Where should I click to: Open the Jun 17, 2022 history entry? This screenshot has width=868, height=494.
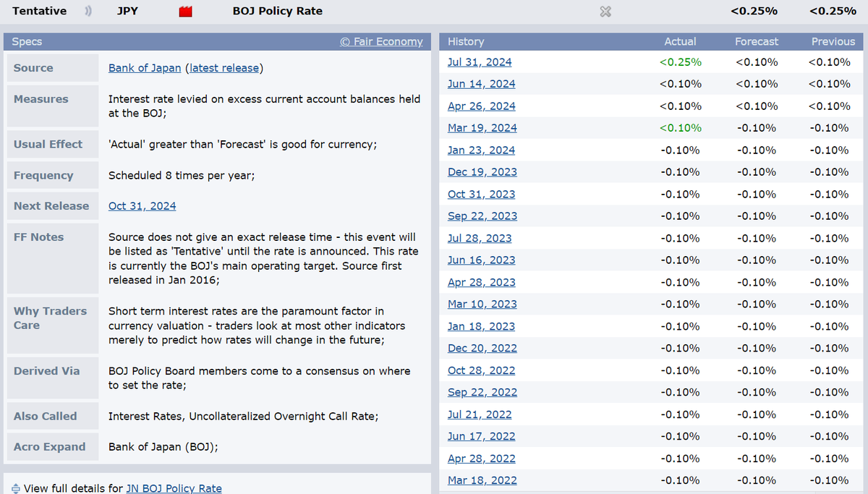click(482, 437)
